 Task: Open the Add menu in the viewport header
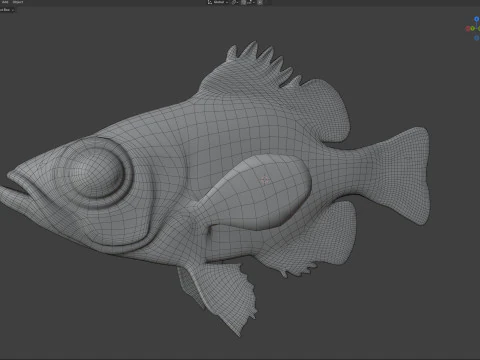coord(5,2)
